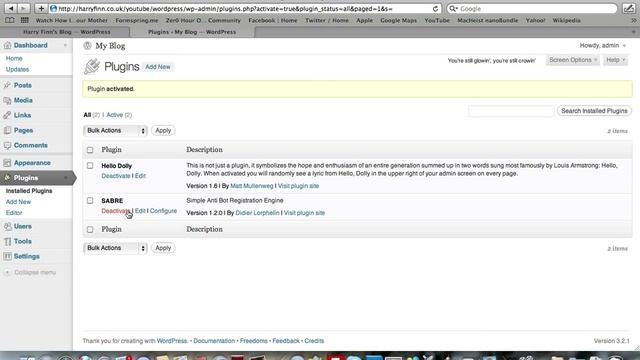
Task: Open the Top Sites grid icon
Action: [x=24, y=20]
